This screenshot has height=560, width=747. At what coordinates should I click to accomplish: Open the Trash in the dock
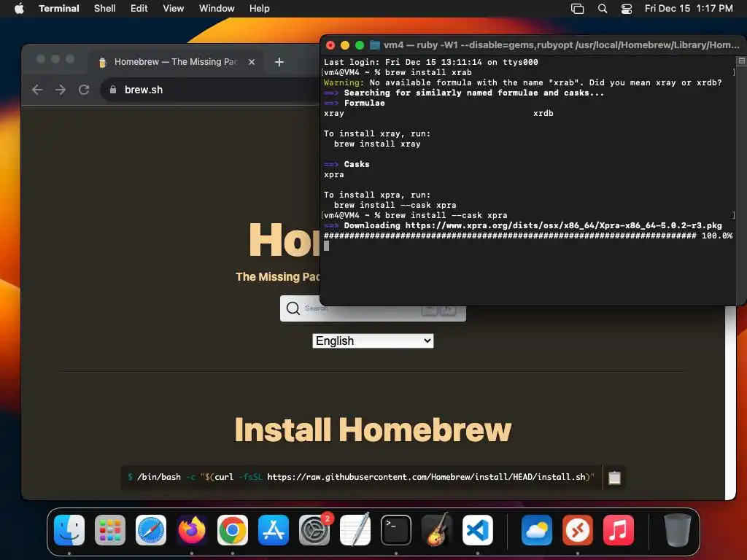678,529
